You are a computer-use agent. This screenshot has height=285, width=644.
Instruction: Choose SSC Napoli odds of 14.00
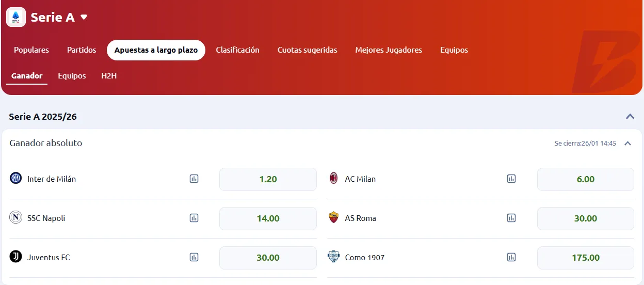pyautogui.click(x=268, y=218)
